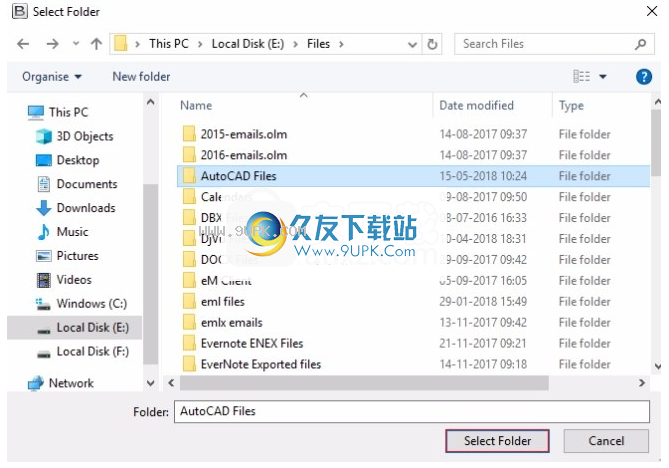This screenshot has width=669, height=468.
Task: Click the search magnifier icon
Action: 640,44
